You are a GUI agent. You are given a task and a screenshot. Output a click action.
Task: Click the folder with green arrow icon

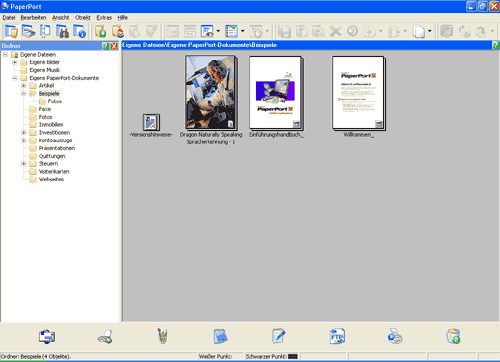click(x=100, y=32)
